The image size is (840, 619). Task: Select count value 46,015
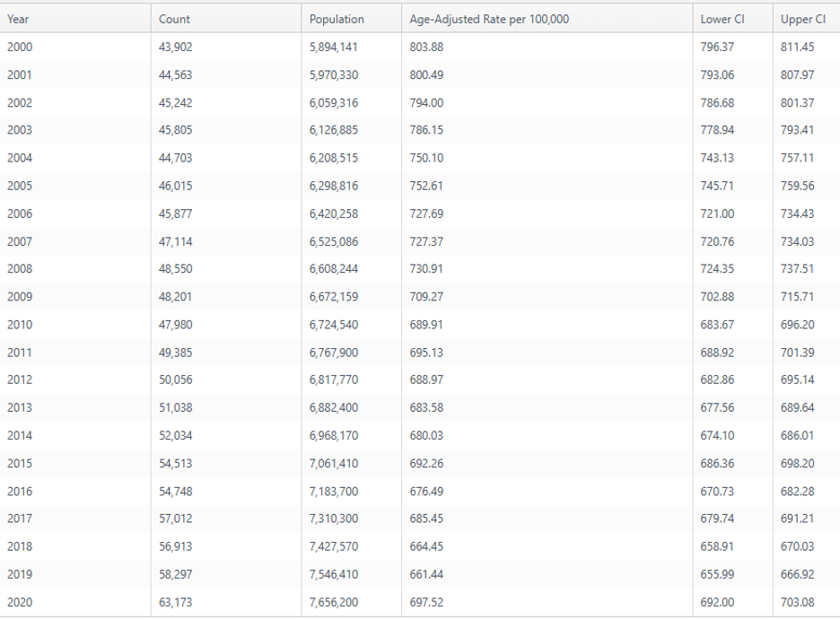[175, 186]
